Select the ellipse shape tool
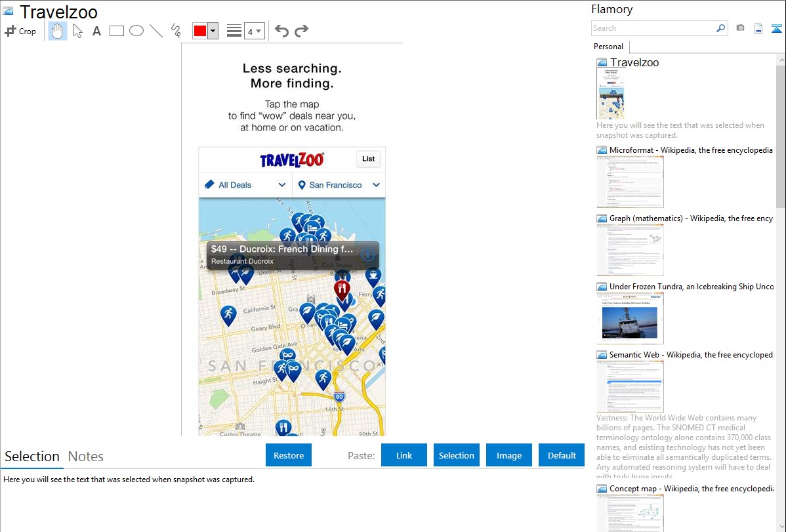 tap(136, 31)
